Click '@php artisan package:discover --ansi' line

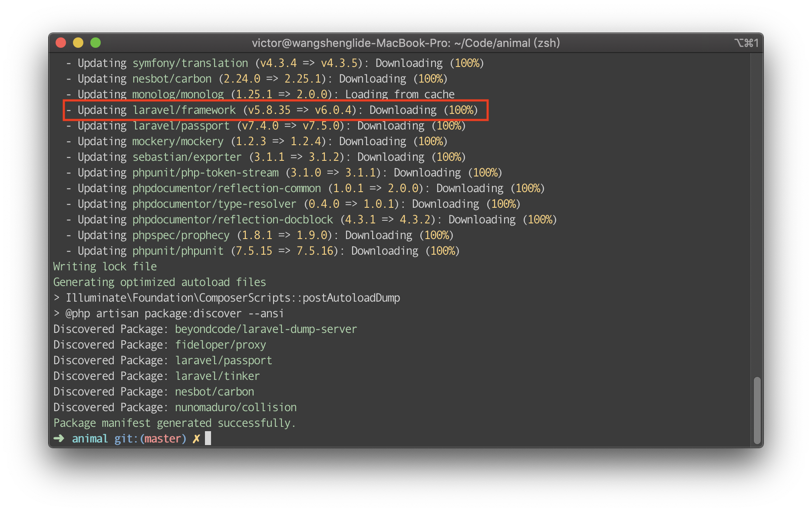[x=168, y=313]
